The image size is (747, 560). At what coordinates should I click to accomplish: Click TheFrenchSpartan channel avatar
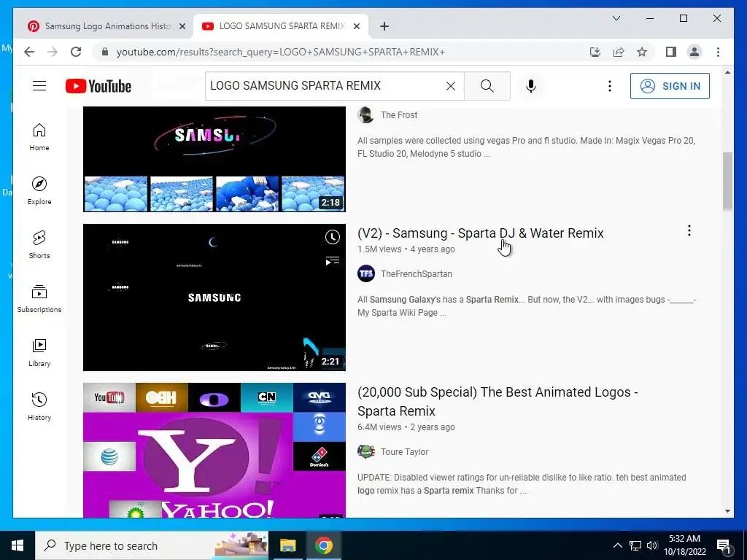366,274
